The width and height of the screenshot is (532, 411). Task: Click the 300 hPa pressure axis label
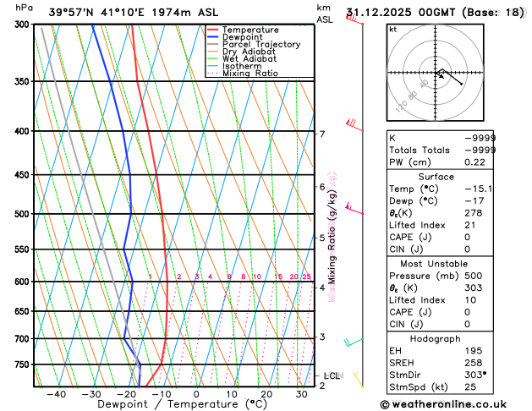click(x=22, y=25)
